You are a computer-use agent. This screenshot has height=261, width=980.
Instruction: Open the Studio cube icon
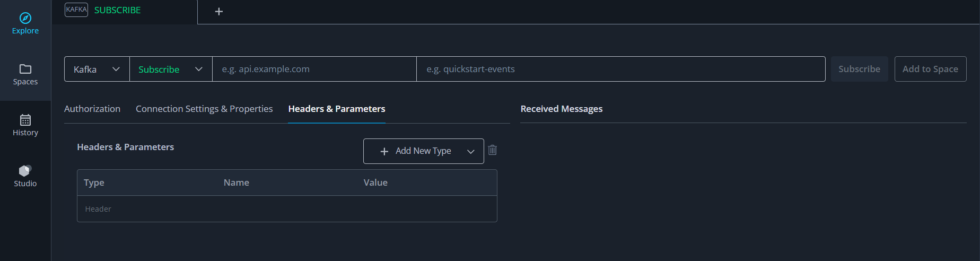pos(25,170)
